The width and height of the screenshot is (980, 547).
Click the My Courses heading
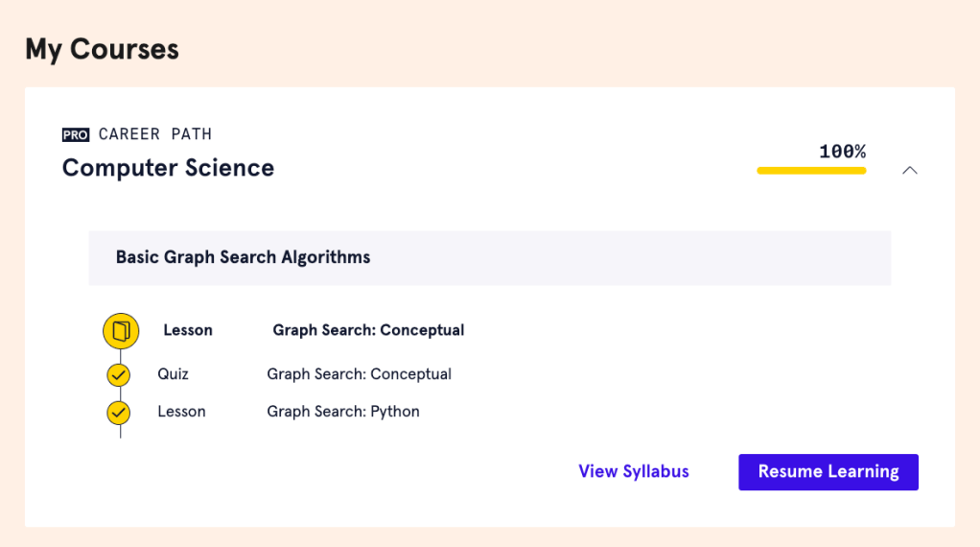pos(102,49)
